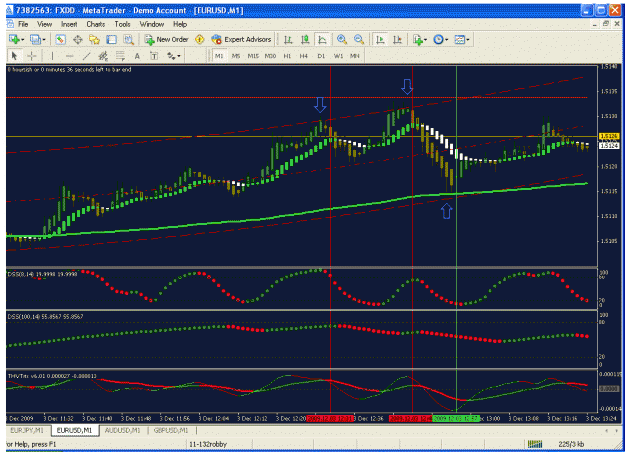The image size is (625, 452).
Task: Select the EURUSD,M1 chart tab
Action: click(x=75, y=430)
